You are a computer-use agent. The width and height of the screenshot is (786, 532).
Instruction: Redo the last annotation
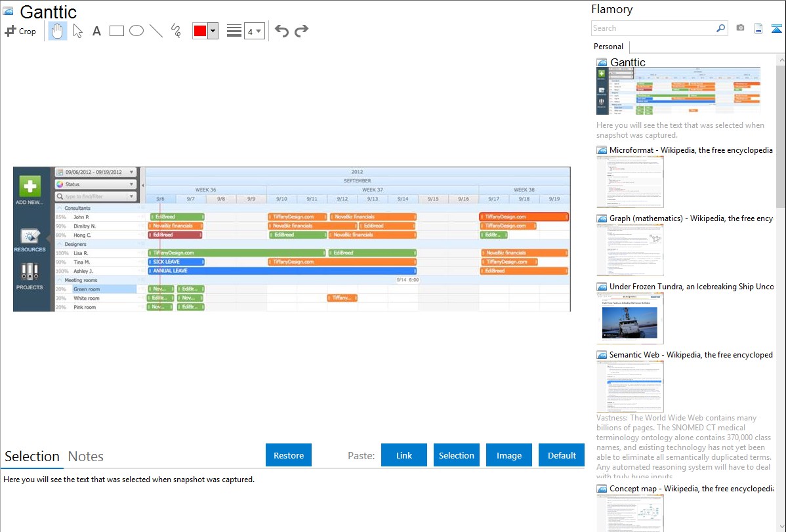301,31
